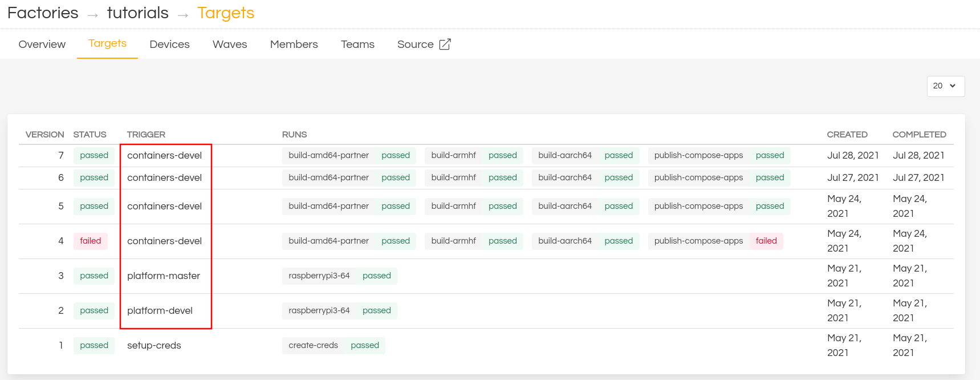Viewport: 980px width, 380px height.
Task: Click the platform-devel trigger
Action: 160,310
